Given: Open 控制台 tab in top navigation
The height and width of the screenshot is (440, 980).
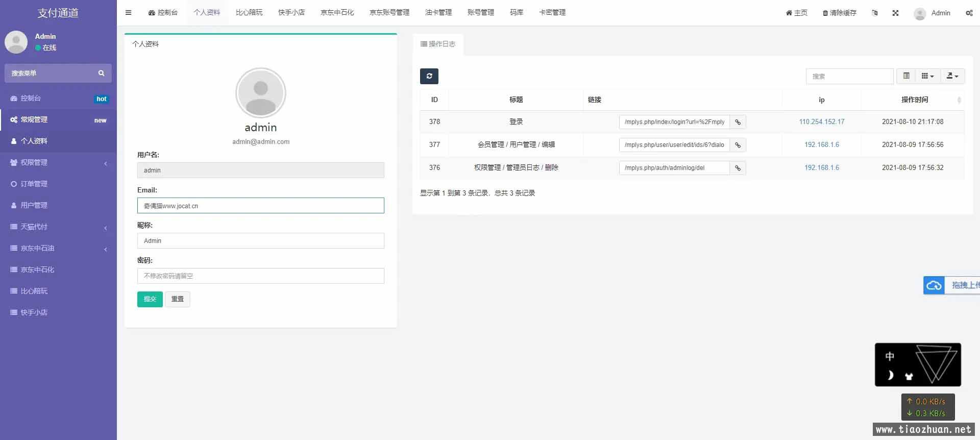Looking at the screenshot, I should coord(163,13).
